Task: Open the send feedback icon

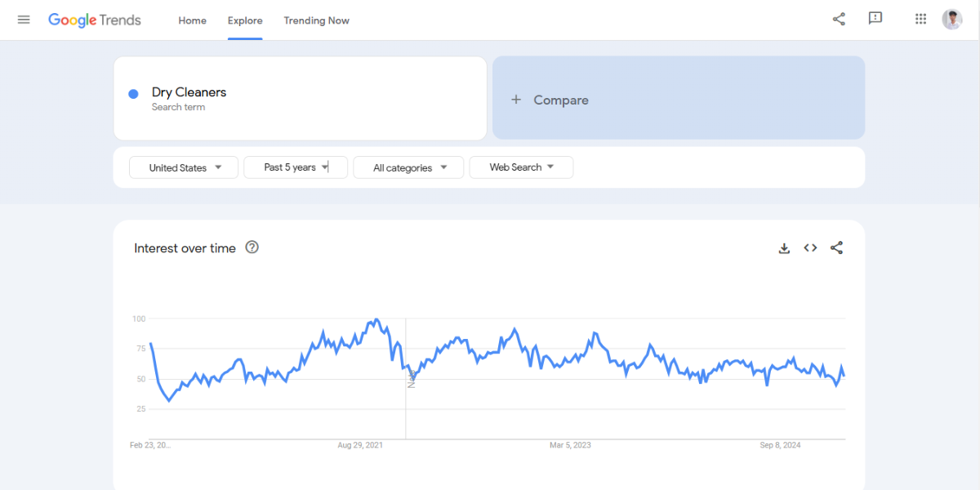Action: tap(875, 19)
